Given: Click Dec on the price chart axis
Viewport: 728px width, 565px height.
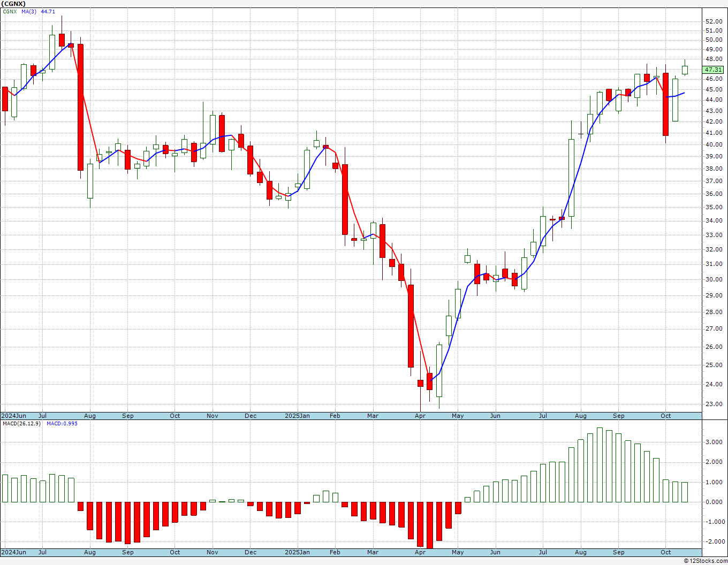Looking at the screenshot, I should (x=251, y=416).
